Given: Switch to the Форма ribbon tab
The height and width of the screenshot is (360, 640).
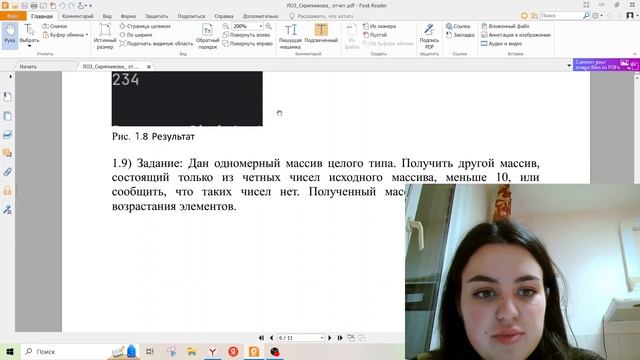Looking at the screenshot, I should click(128, 16).
